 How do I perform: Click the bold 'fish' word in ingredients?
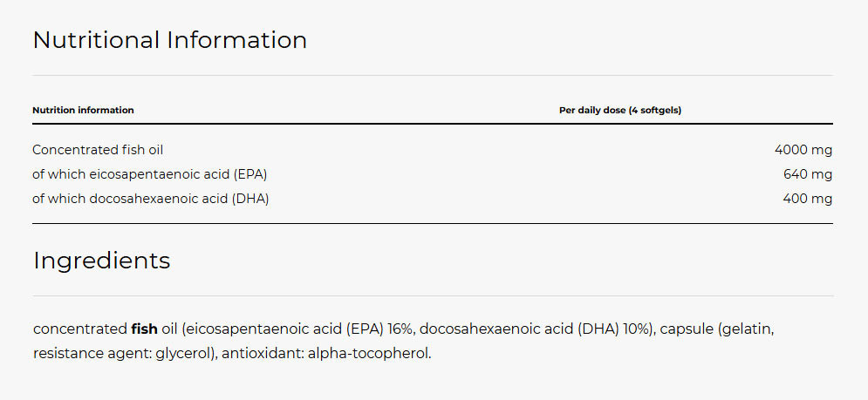tap(145, 329)
